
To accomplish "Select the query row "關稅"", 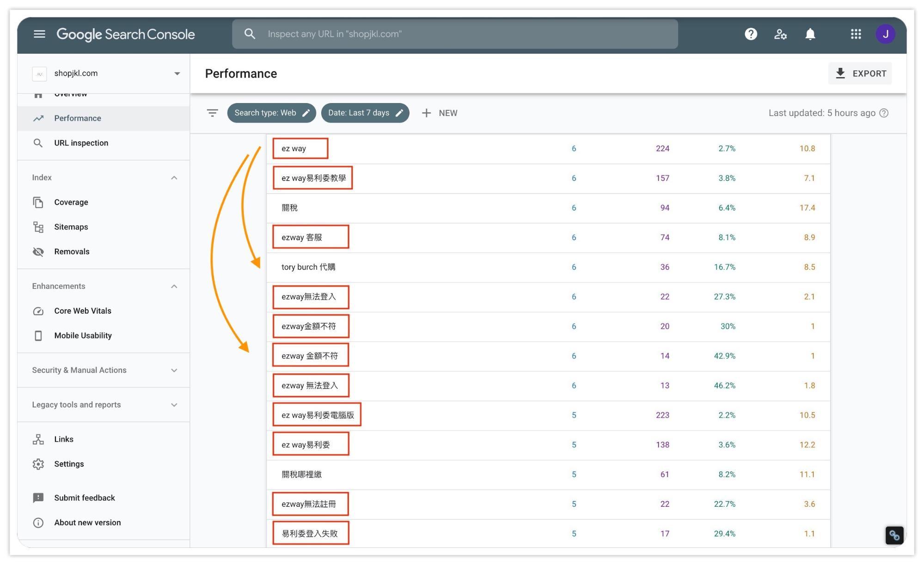I will (x=548, y=208).
